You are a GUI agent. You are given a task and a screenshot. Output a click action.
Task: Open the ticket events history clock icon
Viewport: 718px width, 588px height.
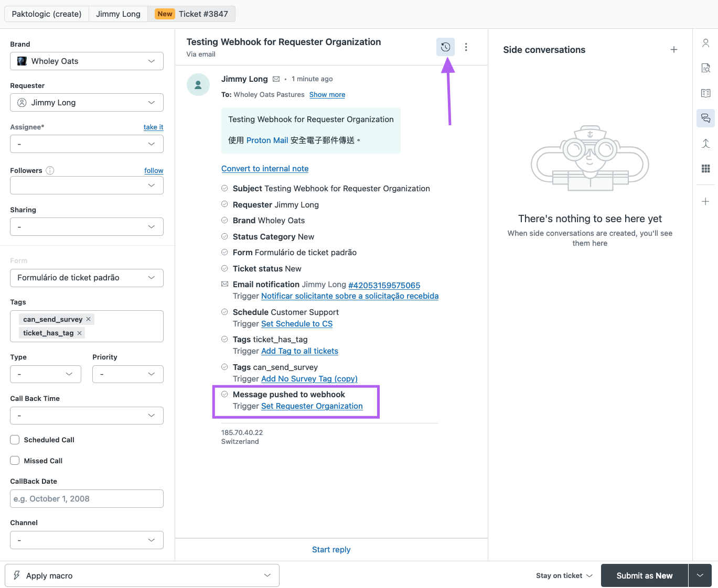point(445,47)
